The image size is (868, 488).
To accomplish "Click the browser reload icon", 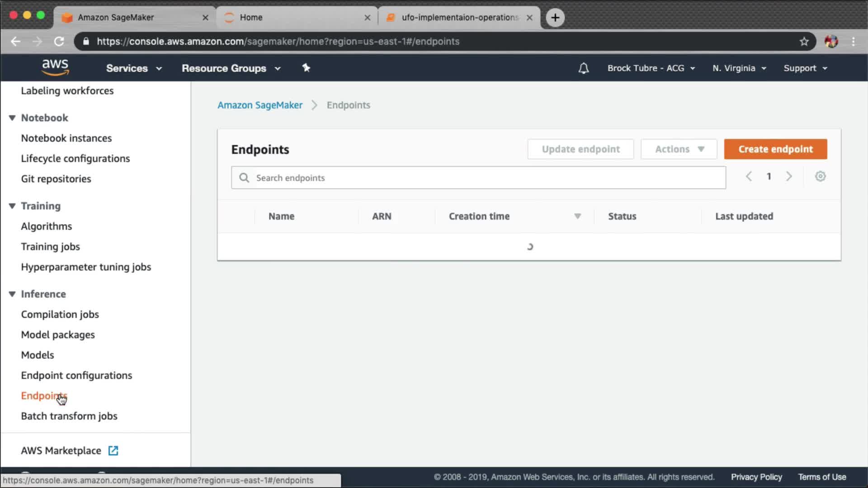I will pyautogui.click(x=59, y=42).
